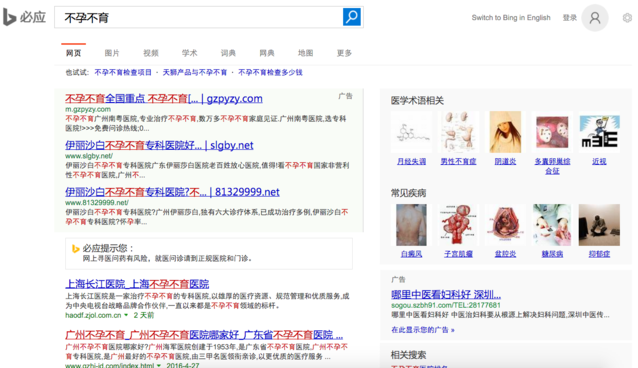The height and width of the screenshot is (368, 638).
Task: Click the 近视 thumbnail image
Action: [599, 132]
